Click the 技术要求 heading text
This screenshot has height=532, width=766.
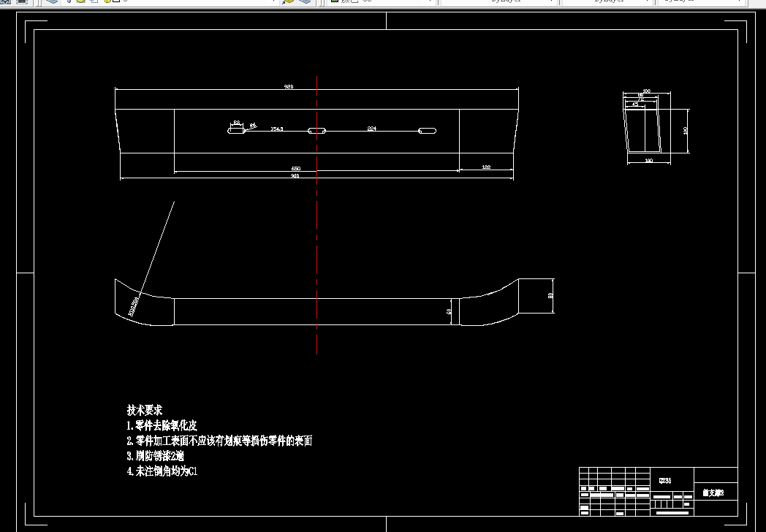pos(145,410)
